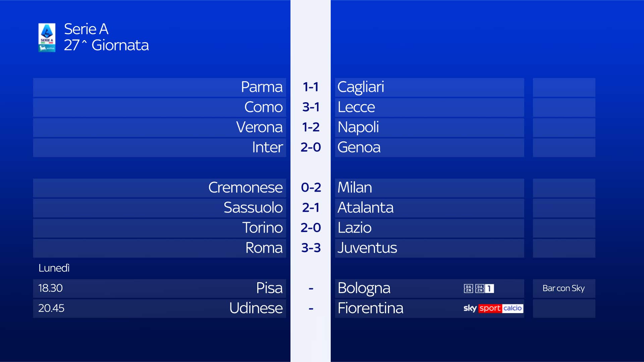Select the Juventus team name
644x362 pixels.
tap(367, 248)
